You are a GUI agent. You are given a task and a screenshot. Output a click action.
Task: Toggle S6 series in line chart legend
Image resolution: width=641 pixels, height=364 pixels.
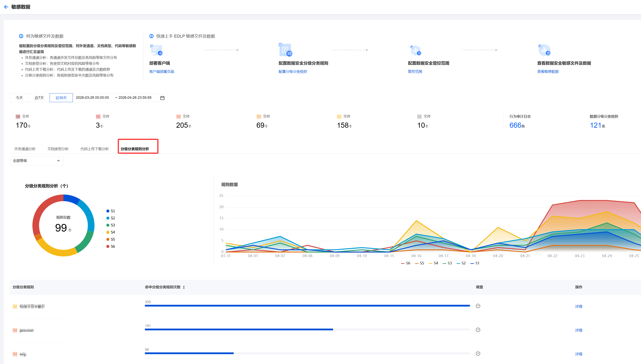point(405,263)
